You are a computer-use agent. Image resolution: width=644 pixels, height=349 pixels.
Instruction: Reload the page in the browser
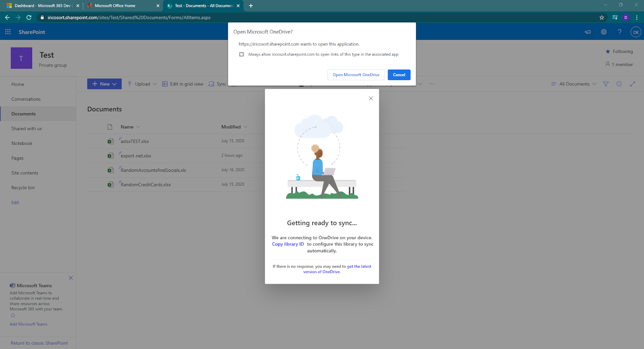tap(29, 17)
